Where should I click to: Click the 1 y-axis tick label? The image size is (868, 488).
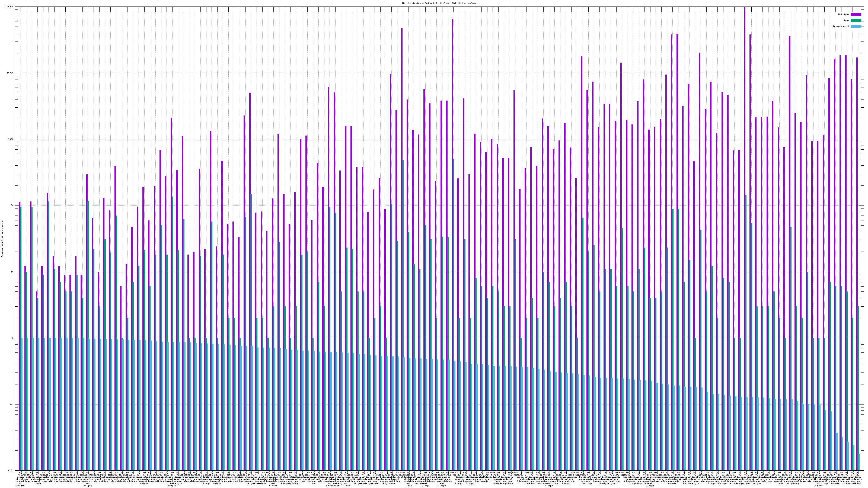[13, 338]
